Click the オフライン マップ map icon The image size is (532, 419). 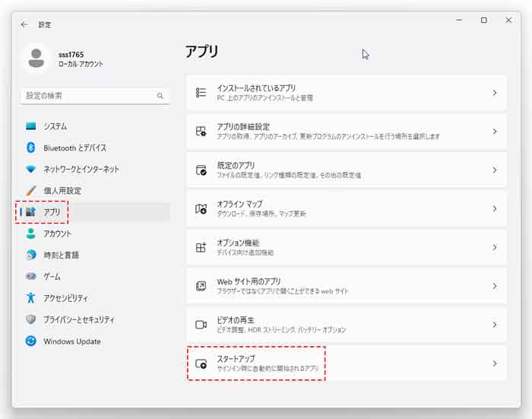click(201, 208)
